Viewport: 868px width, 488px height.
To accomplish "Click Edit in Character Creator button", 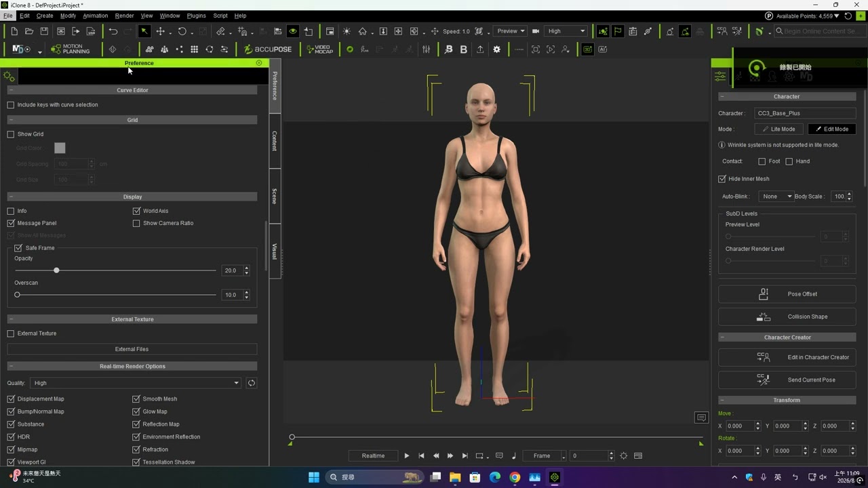I will point(787,357).
